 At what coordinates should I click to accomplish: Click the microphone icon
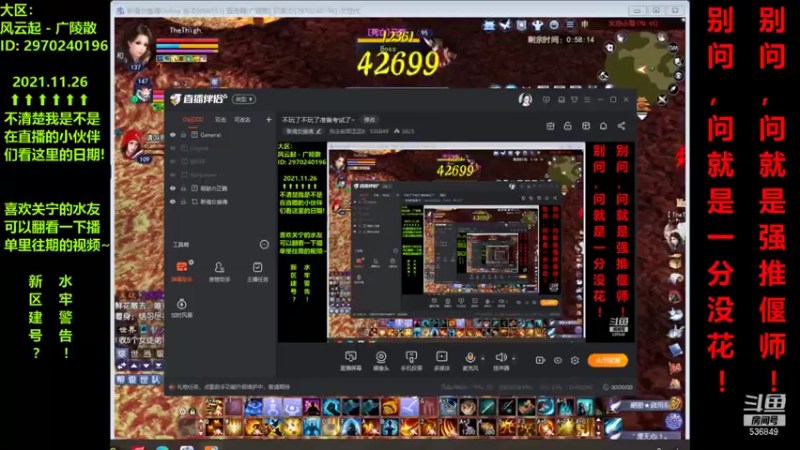tap(470, 358)
